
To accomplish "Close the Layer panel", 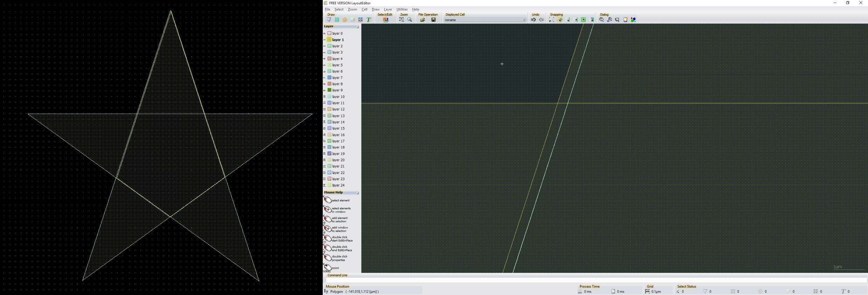I will [x=358, y=27].
